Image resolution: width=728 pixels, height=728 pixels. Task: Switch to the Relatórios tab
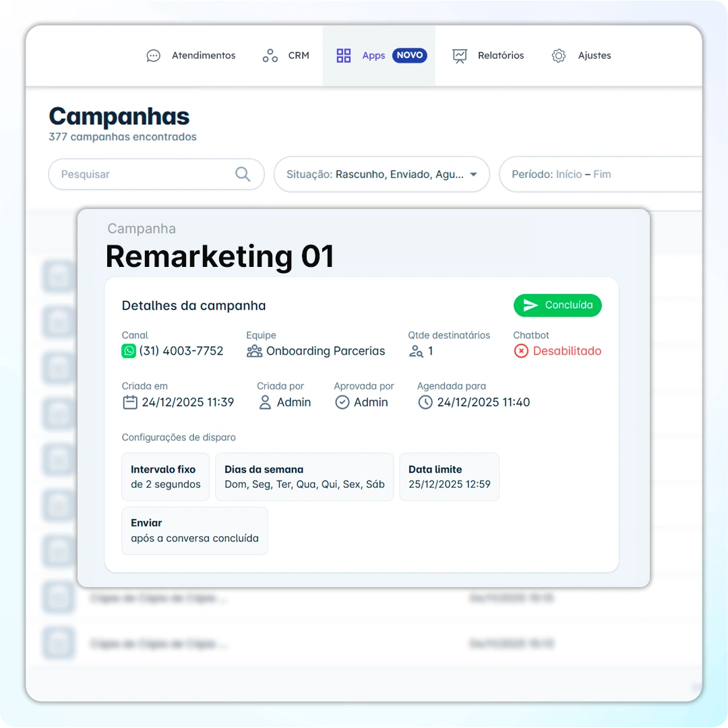pos(487,56)
